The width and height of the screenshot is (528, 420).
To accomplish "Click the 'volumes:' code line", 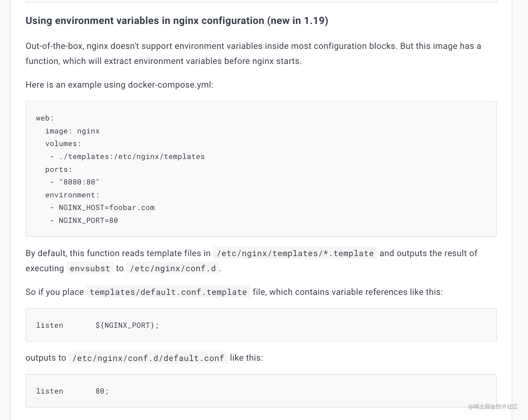I will (x=63, y=144).
